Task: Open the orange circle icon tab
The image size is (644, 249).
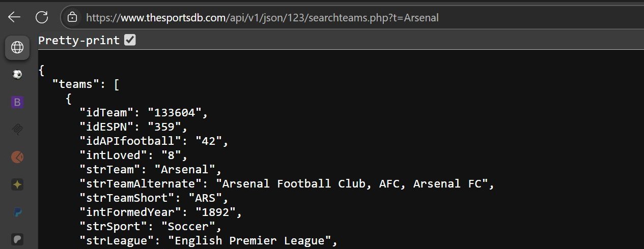Action: tap(17, 157)
